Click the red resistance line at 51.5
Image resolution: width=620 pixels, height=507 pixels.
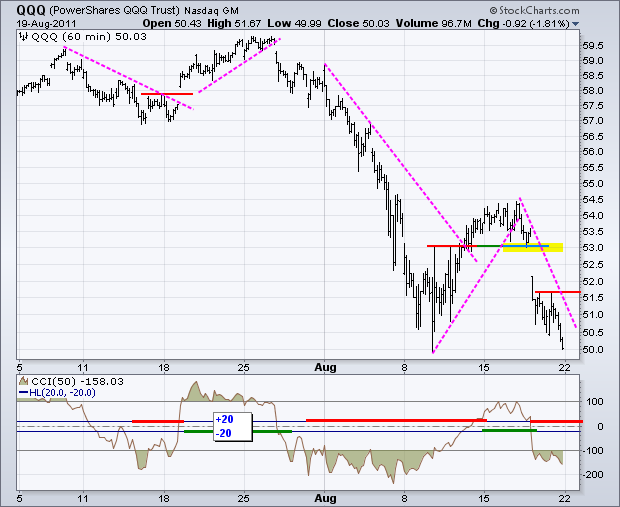click(558, 292)
